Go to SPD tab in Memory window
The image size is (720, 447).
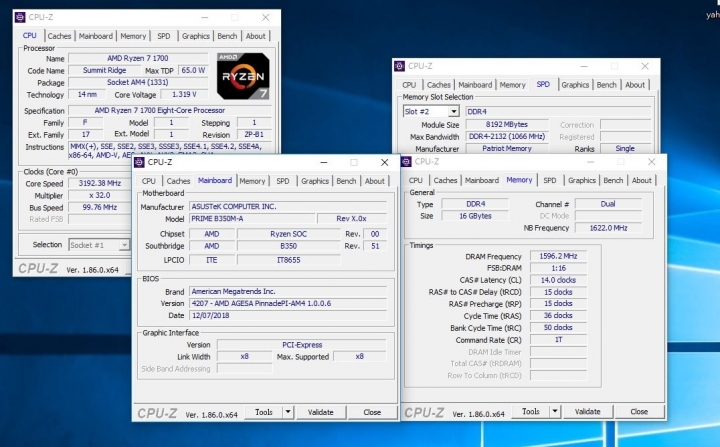(x=550, y=181)
